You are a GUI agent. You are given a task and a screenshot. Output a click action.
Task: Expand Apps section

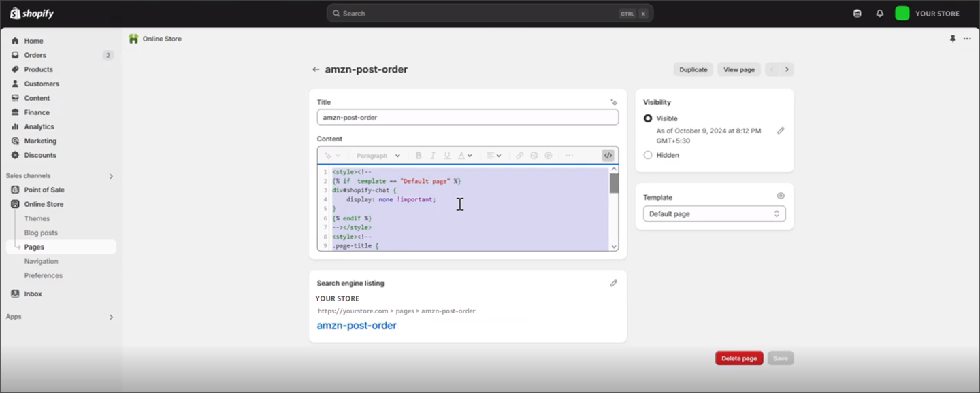pos(111,317)
